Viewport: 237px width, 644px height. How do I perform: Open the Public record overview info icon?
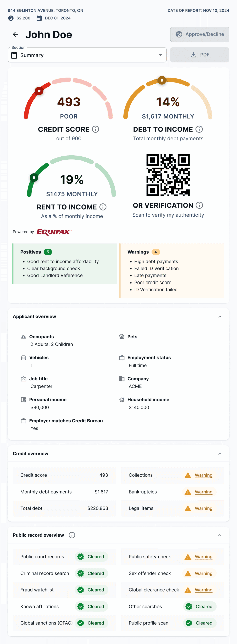click(x=72, y=535)
